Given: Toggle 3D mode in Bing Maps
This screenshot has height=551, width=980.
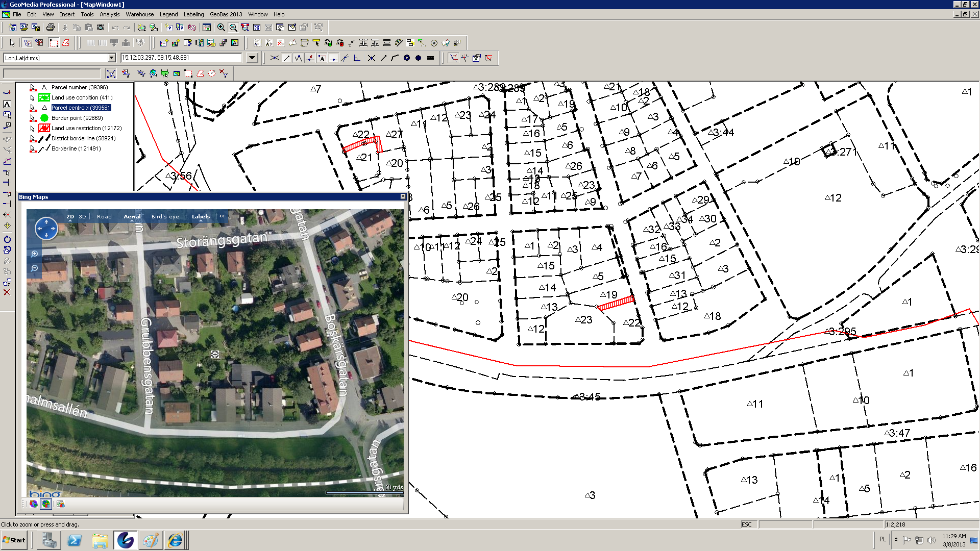Looking at the screenshot, I should click(82, 216).
